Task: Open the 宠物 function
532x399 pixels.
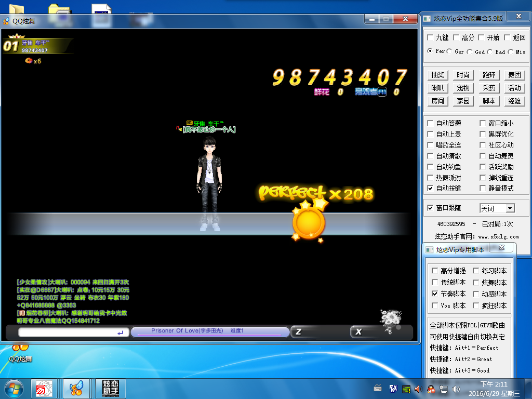Action: point(463,88)
